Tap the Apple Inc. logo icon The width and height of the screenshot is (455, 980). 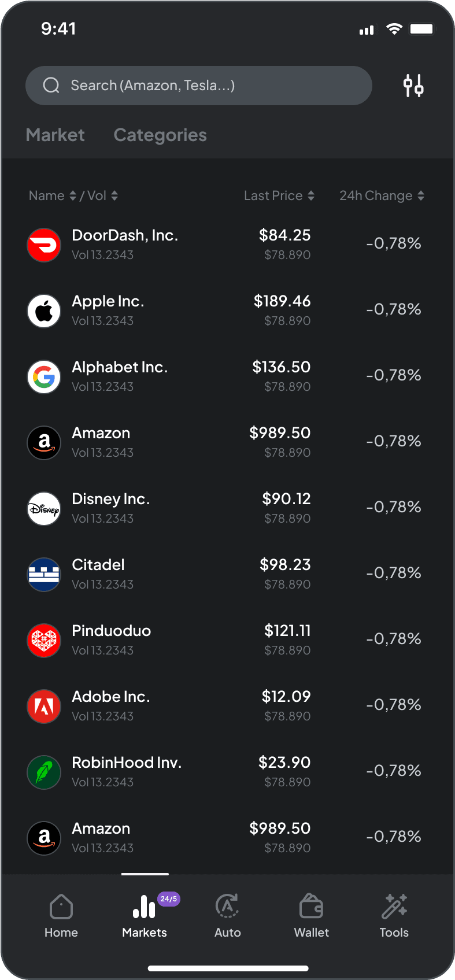(x=44, y=310)
